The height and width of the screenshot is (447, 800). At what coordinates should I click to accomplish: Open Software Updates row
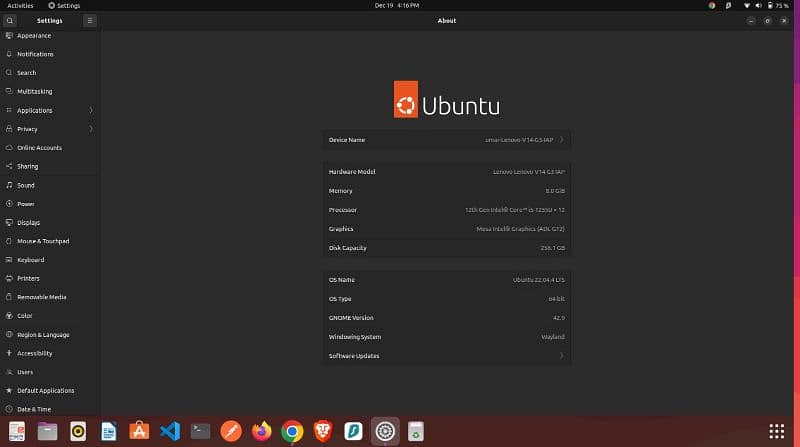[447, 356]
